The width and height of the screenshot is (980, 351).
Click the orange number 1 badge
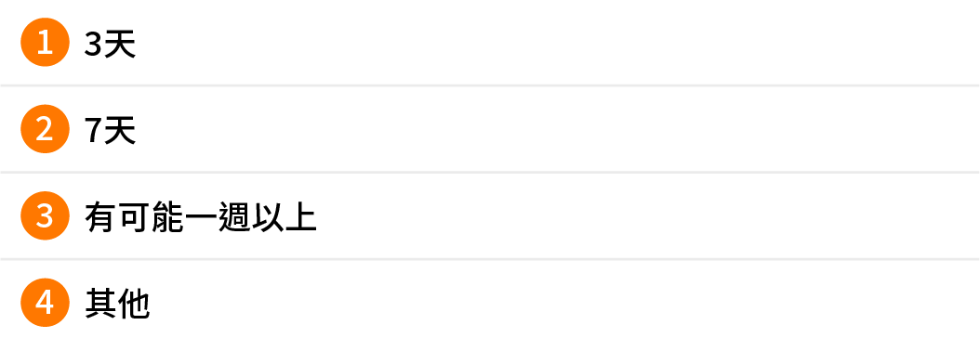tap(45, 43)
